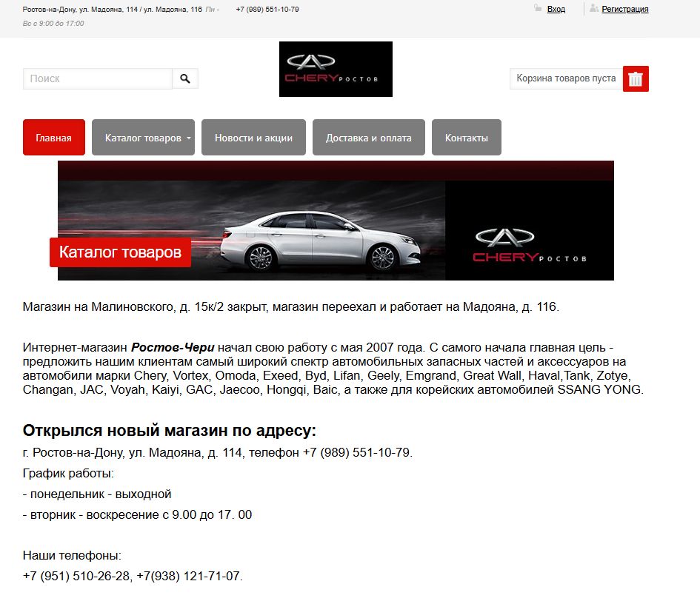Click the header phone +7 (989) 551-10-79
This screenshot has height=601, width=700.
coord(267,10)
